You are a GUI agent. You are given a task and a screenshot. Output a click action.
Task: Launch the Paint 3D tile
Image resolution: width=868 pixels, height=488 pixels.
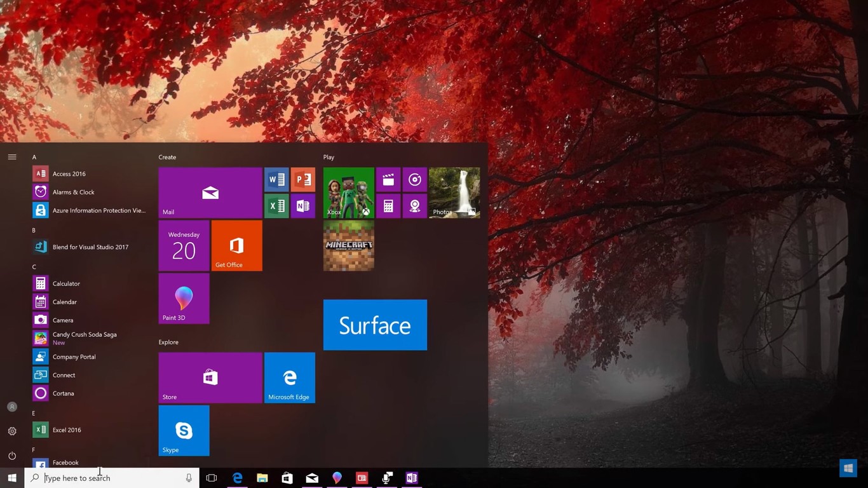point(184,299)
